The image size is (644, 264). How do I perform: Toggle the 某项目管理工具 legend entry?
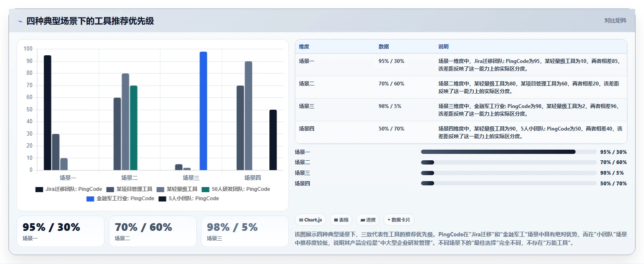[x=129, y=189]
